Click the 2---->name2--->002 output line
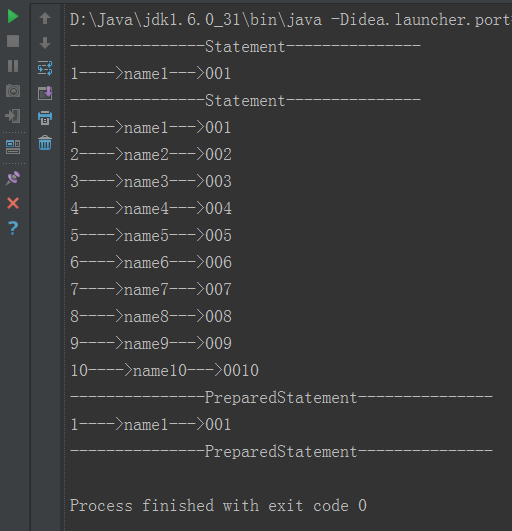512x531 pixels. [x=151, y=155]
